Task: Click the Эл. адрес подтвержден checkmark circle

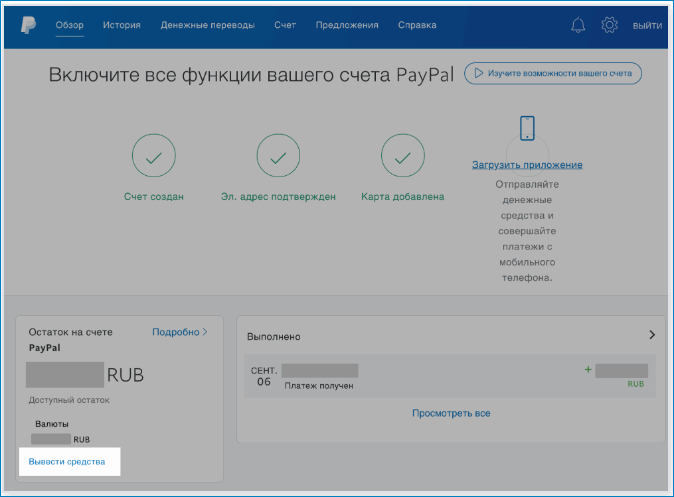Action: click(278, 155)
